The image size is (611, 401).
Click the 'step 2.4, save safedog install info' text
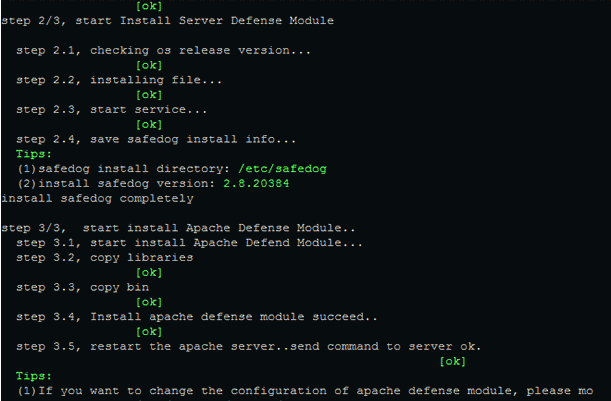coord(156,139)
